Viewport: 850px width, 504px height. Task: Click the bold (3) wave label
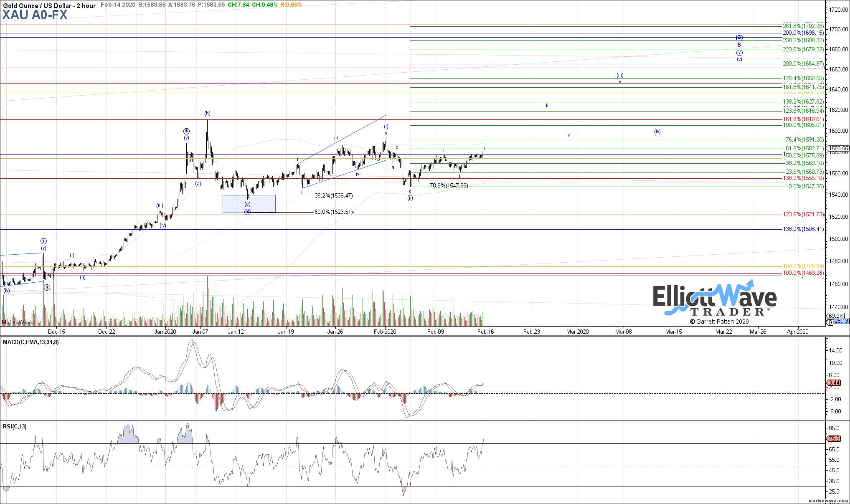pos(739,38)
